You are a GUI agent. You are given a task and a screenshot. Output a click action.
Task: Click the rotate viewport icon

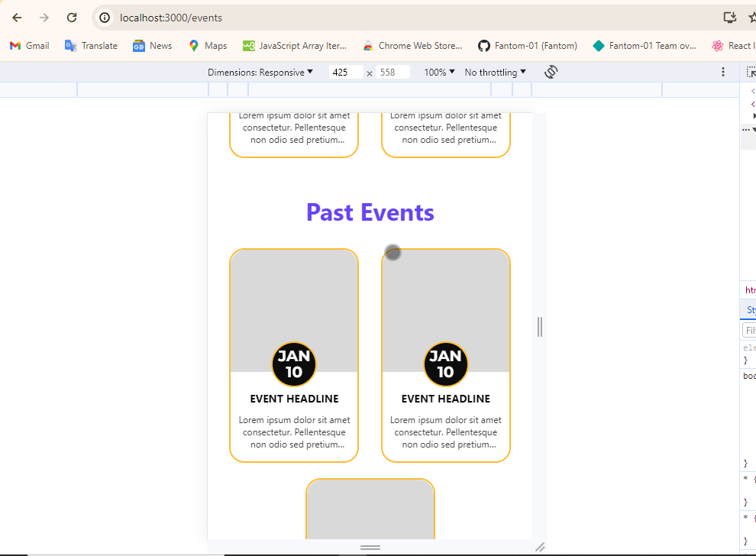tap(551, 72)
